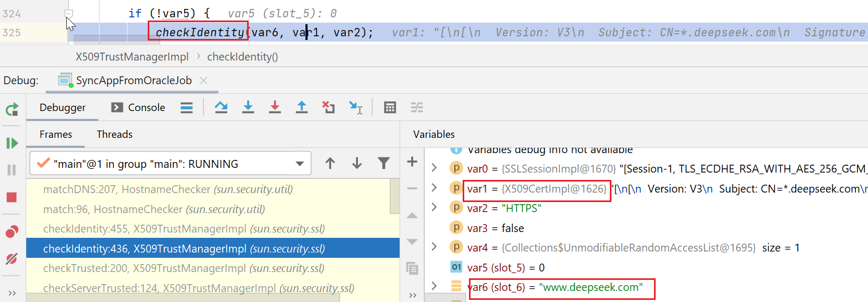Image resolution: width=868 pixels, height=302 pixels.
Task: Click the Step Over button
Action: click(x=221, y=107)
